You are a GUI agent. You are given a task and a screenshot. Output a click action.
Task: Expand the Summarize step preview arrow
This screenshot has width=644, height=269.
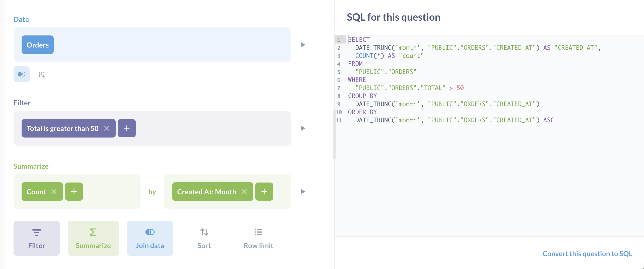click(x=303, y=192)
